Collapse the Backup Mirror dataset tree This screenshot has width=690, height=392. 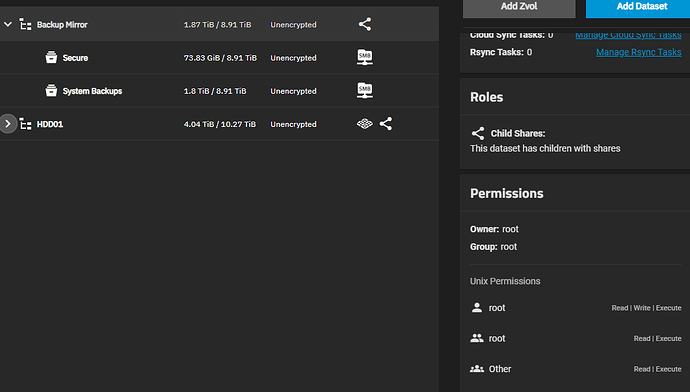click(x=7, y=25)
